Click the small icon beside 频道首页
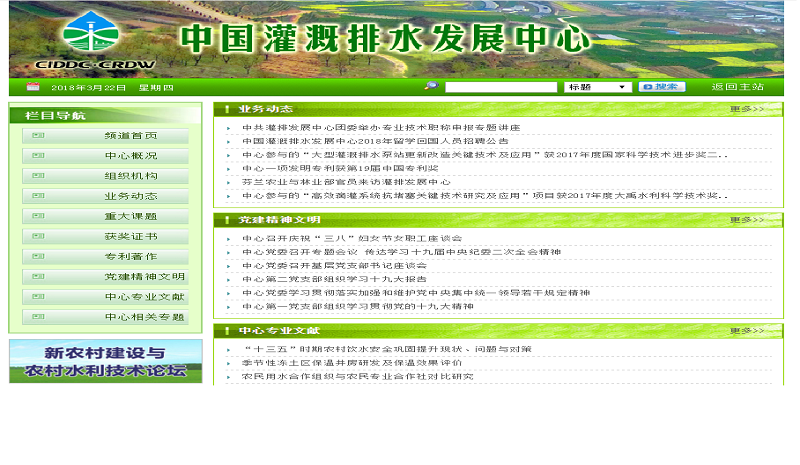The width and height of the screenshot is (800, 465). pos(38,136)
